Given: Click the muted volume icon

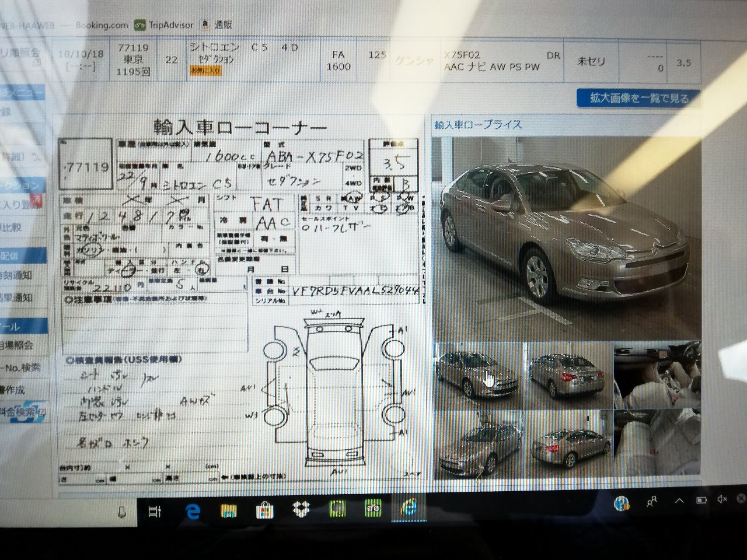Looking at the screenshot, I should coord(722,499).
